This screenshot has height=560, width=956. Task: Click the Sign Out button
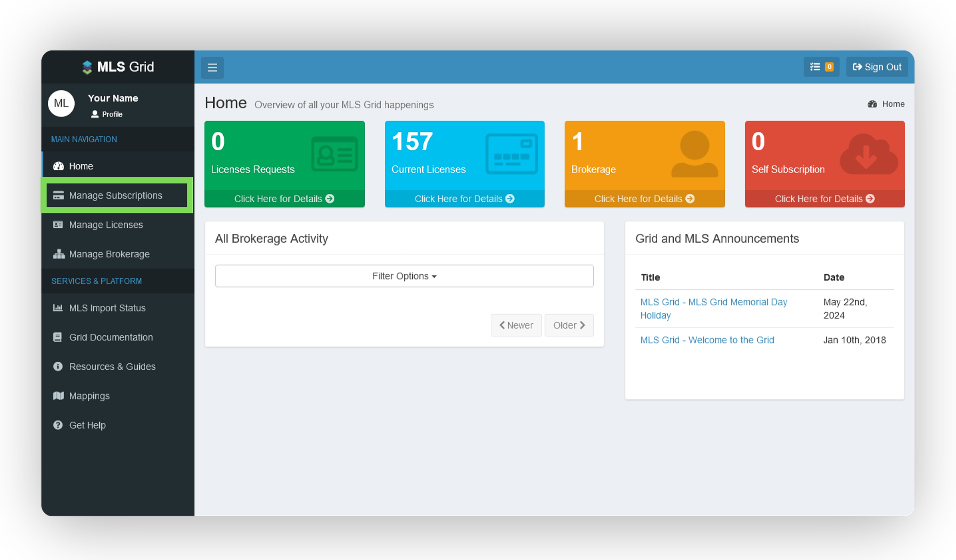877,67
